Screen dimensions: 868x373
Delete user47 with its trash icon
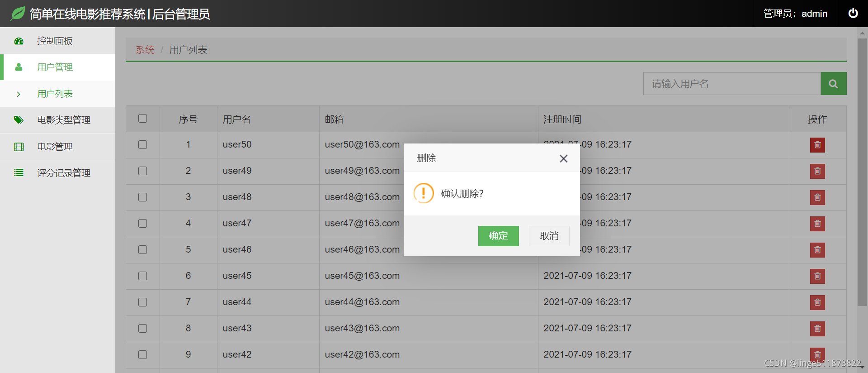(x=817, y=224)
